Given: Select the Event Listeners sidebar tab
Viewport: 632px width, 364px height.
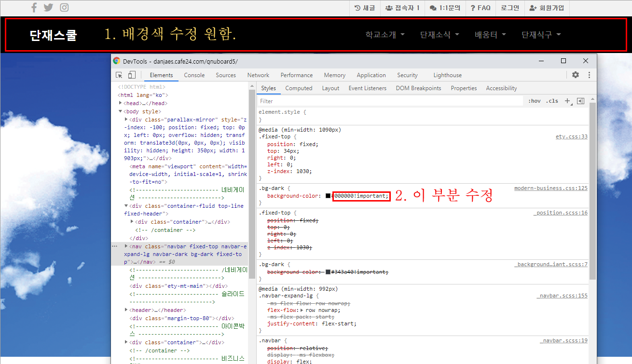Looking at the screenshot, I should [368, 88].
